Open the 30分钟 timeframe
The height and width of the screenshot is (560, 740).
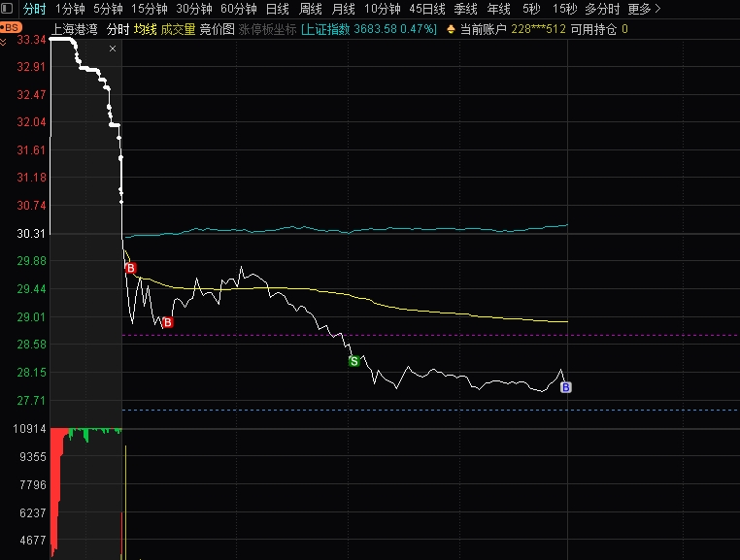click(194, 9)
